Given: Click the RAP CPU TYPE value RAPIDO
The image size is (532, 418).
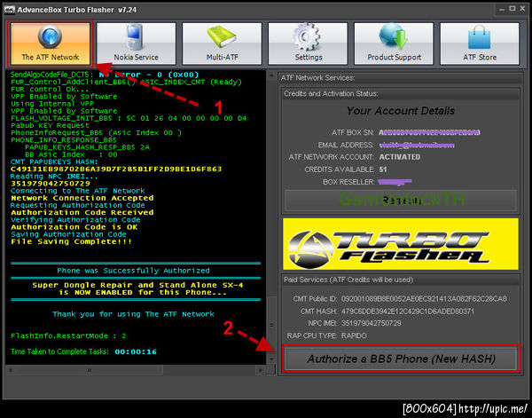Looking at the screenshot, I should coord(354,335).
